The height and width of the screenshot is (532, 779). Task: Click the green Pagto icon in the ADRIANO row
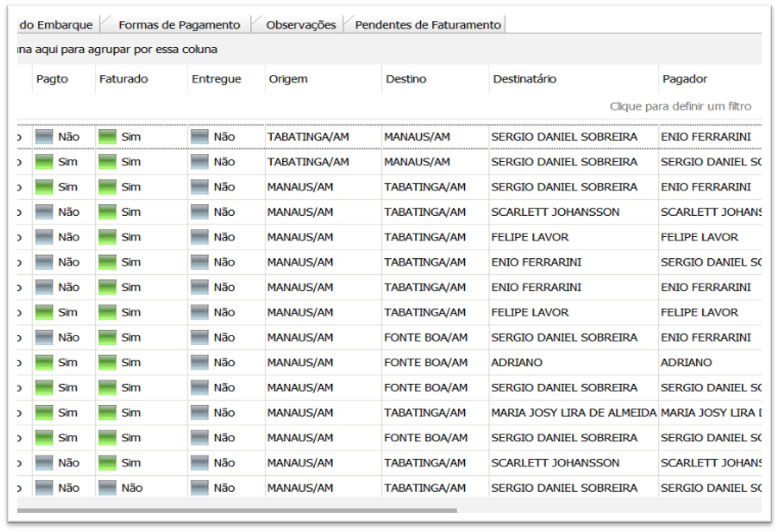[43, 362]
